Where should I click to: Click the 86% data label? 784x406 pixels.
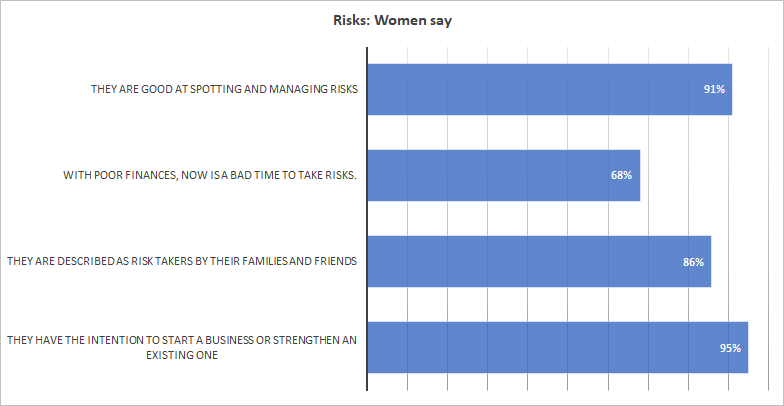tap(693, 262)
